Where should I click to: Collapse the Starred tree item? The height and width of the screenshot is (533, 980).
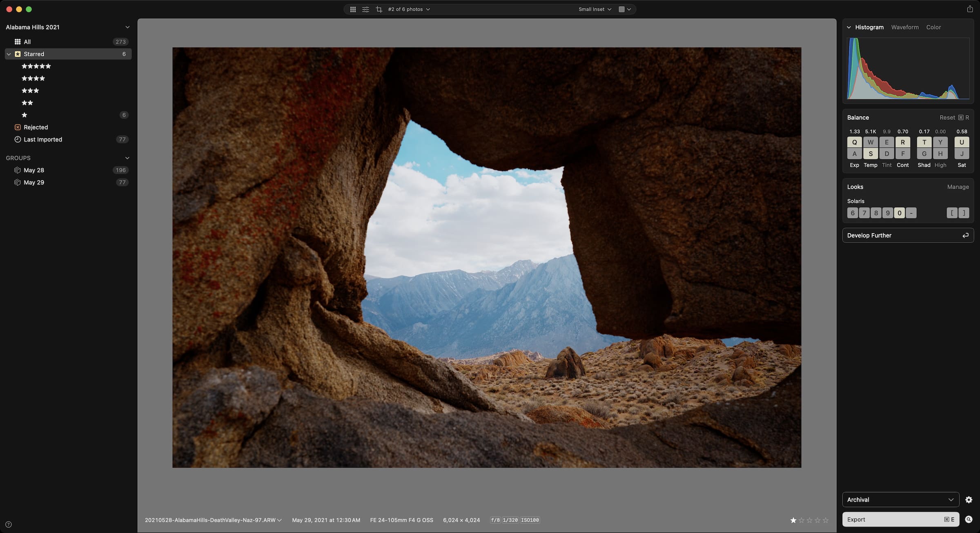tap(9, 54)
